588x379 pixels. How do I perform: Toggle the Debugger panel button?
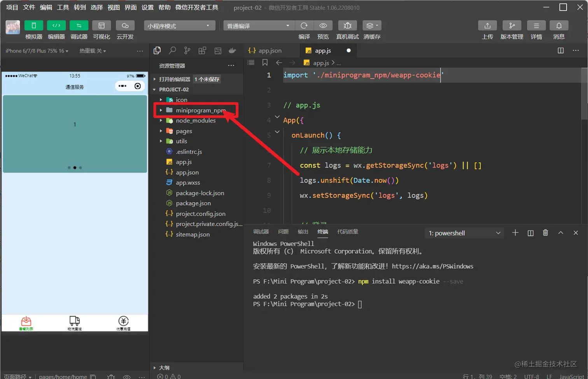[x=79, y=26]
